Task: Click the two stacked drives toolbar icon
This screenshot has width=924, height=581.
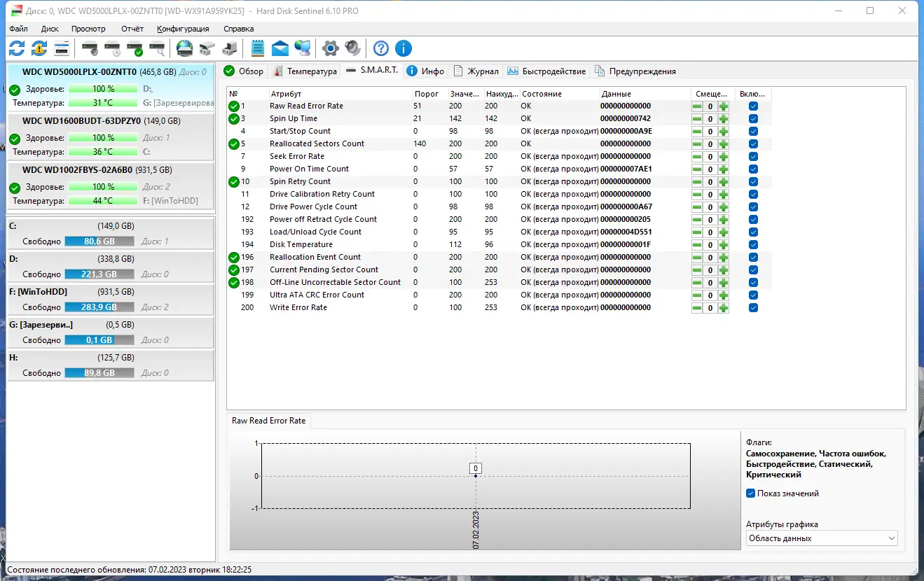Action: pyautogui.click(x=207, y=48)
